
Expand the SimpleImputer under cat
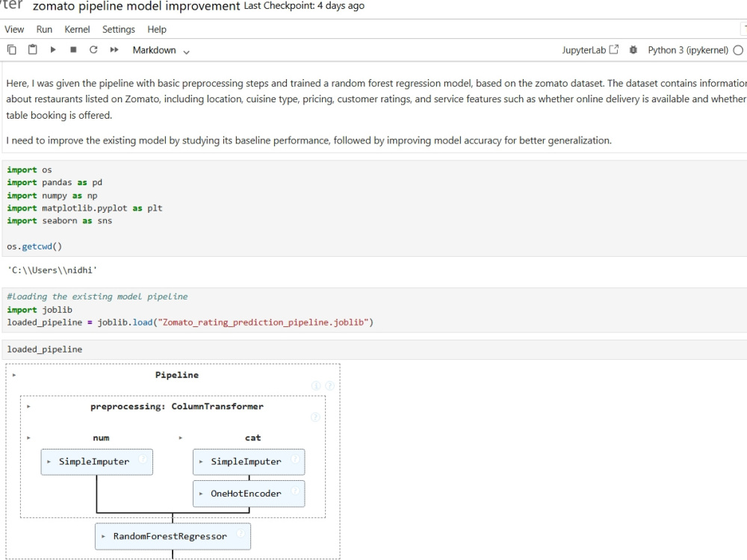[x=200, y=461]
